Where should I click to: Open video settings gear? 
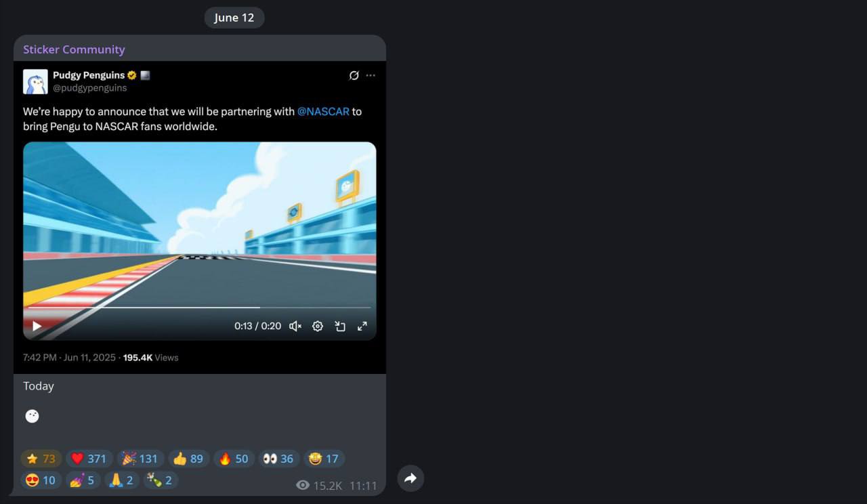coord(318,326)
